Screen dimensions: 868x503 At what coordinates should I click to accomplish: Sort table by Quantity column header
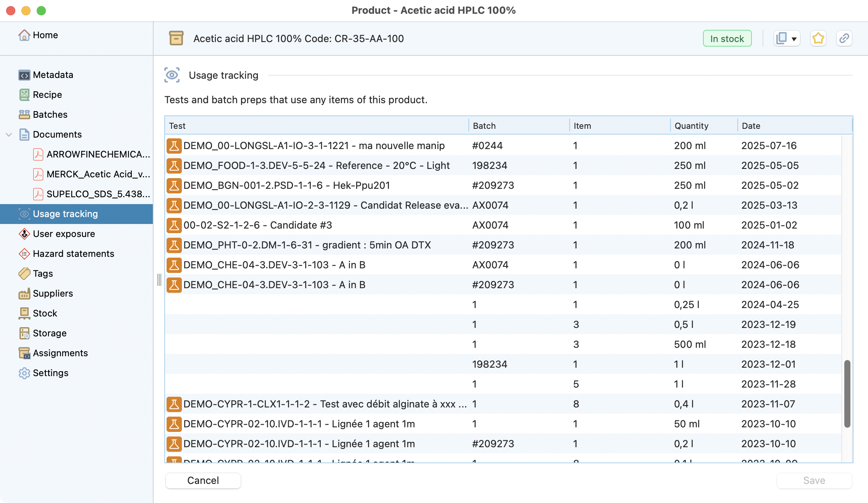click(691, 126)
